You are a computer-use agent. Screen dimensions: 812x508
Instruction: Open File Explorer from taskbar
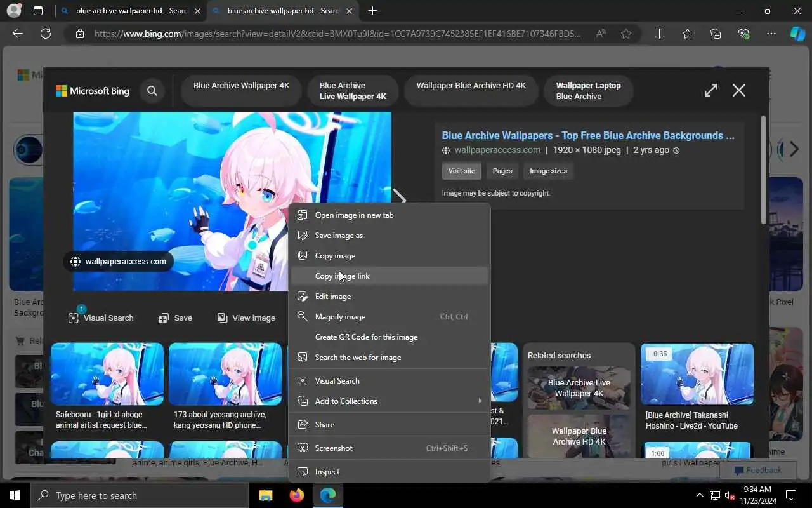point(265,495)
